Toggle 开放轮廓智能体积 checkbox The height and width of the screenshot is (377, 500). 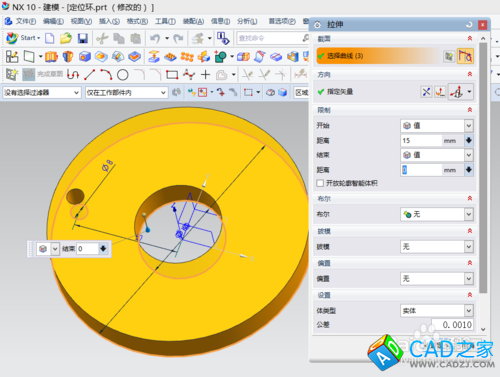320,183
